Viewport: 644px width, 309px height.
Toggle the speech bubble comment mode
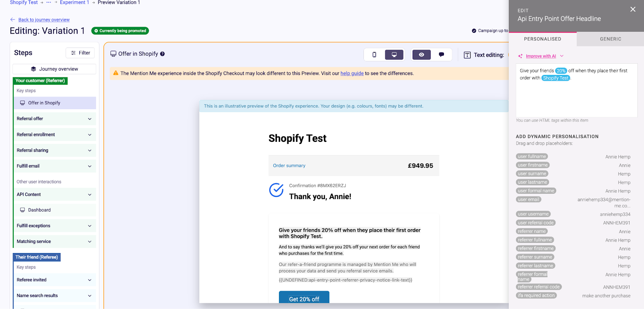[x=442, y=55]
